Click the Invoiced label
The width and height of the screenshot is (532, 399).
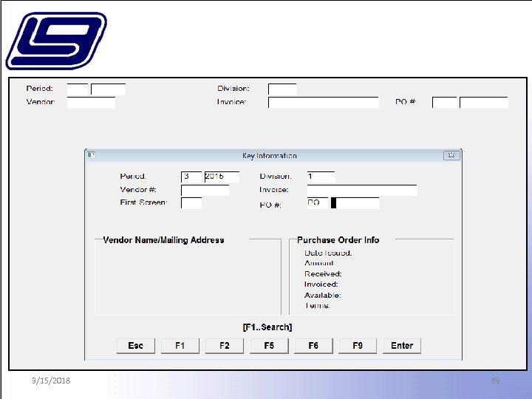pyautogui.click(x=321, y=284)
